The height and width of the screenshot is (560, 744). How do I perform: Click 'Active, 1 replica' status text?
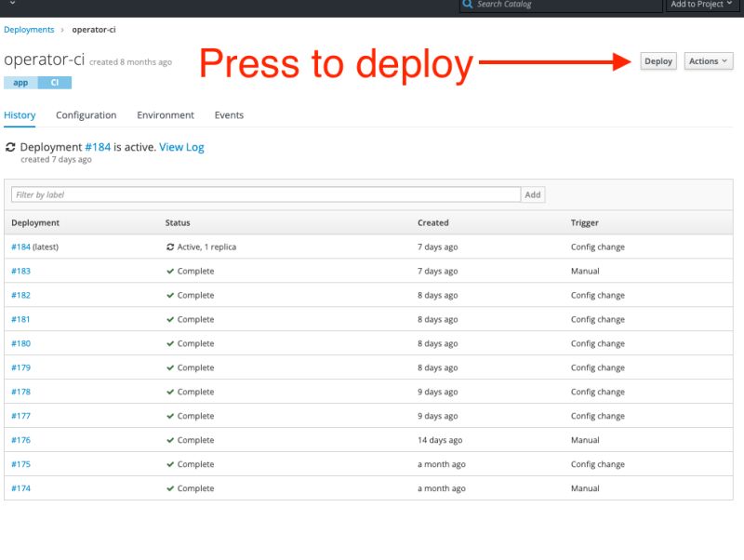click(x=206, y=247)
